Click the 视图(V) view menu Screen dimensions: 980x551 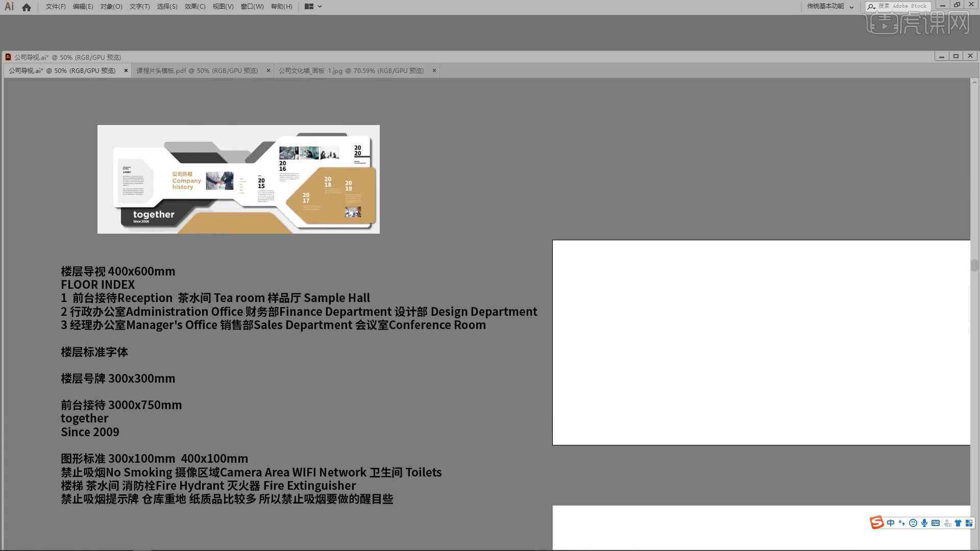tap(222, 6)
